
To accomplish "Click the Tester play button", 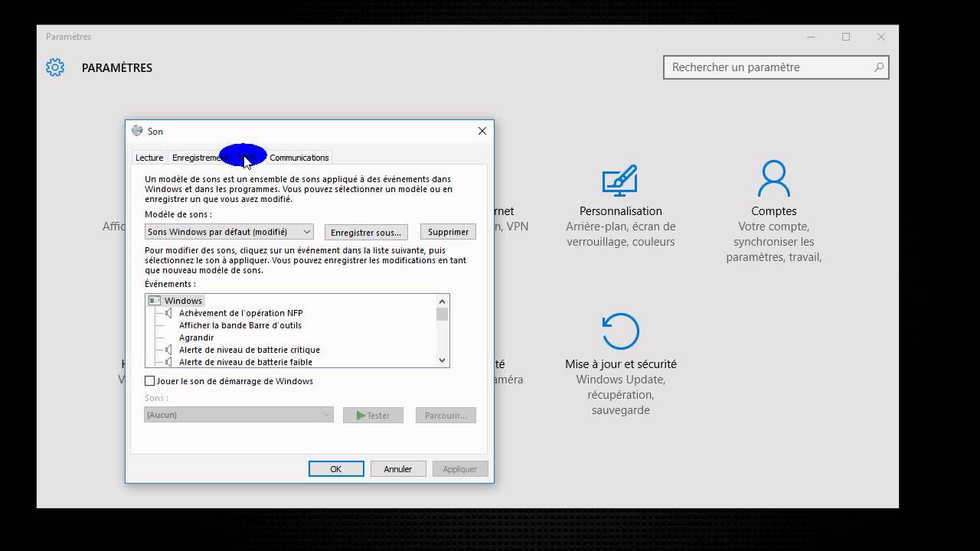I will point(373,416).
